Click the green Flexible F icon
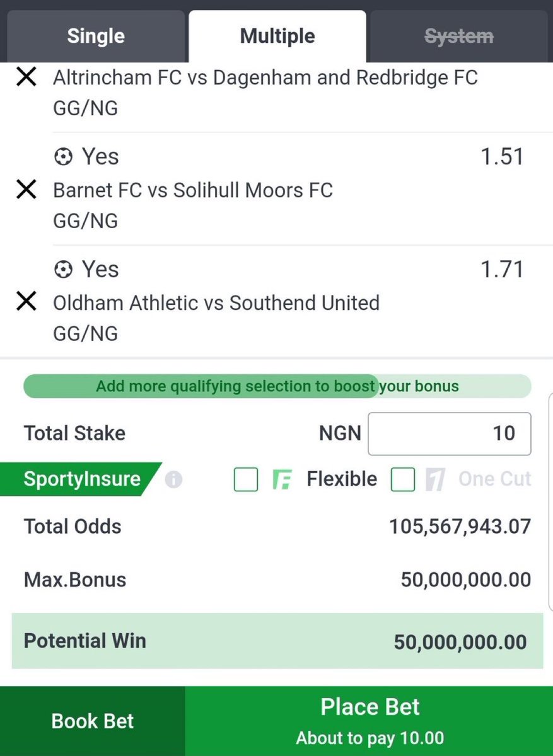The height and width of the screenshot is (756, 553). coord(281,480)
